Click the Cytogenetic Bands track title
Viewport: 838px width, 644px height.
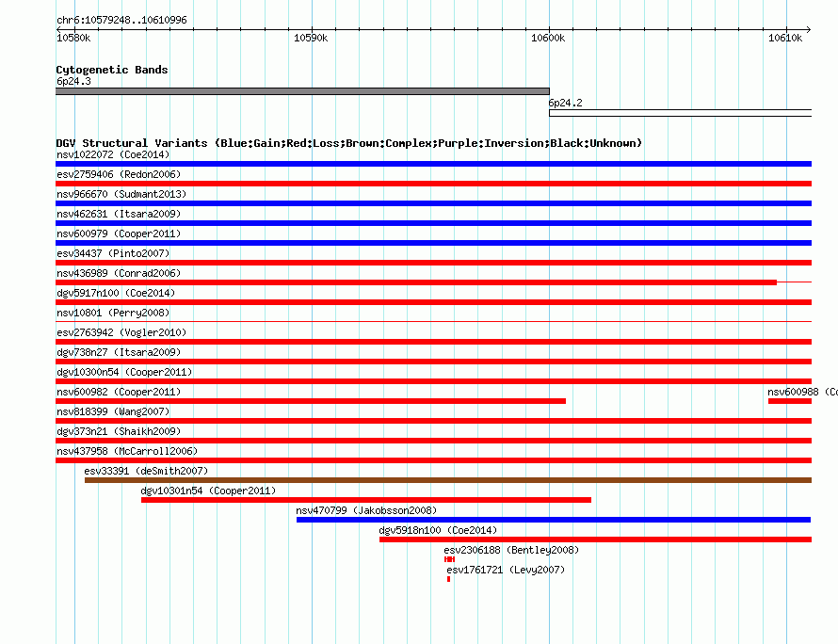pos(112,70)
